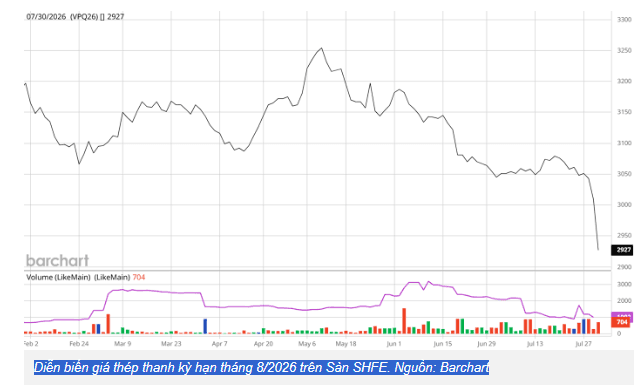
Task: Click the Jul 27 date label
Action: tap(583, 344)
